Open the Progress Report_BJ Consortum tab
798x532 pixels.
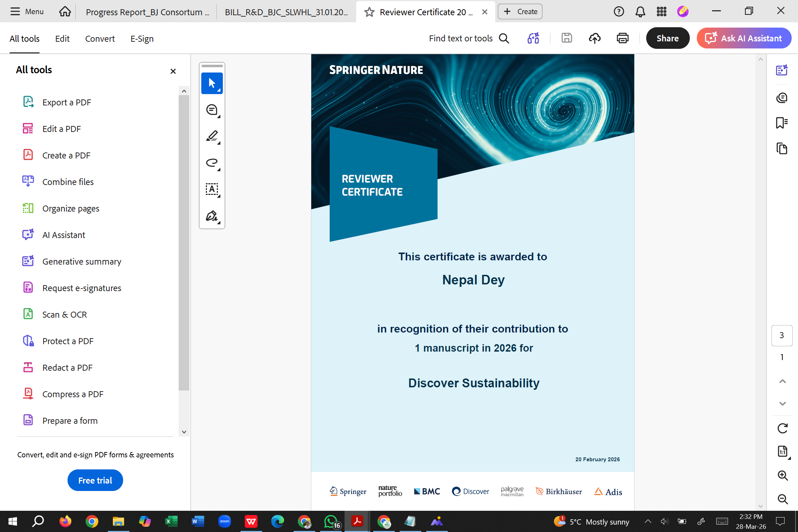click(x=147, y=12)
